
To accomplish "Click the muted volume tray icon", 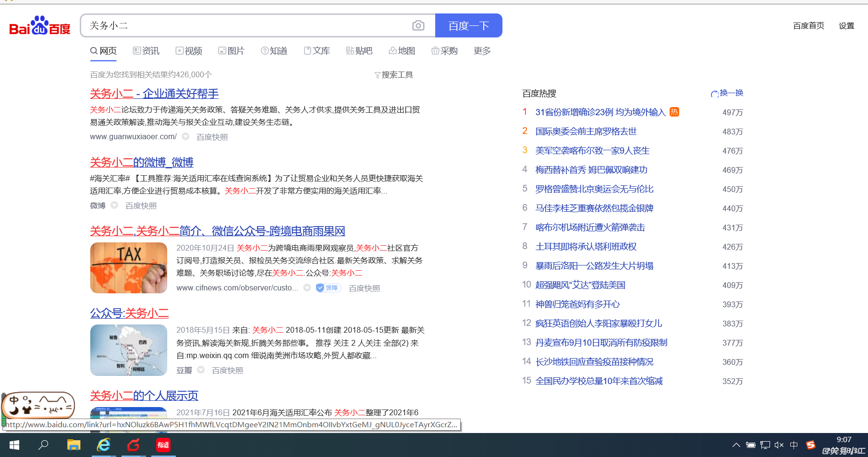I will (779, 445).
